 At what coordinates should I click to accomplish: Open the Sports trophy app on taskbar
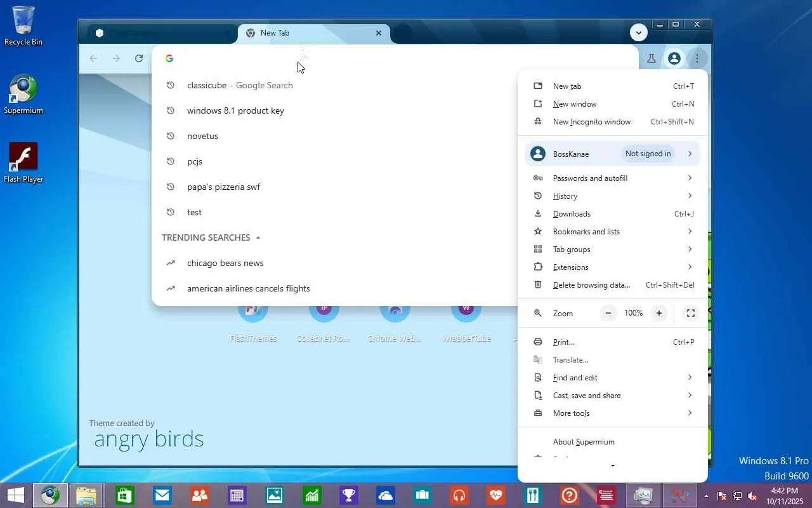pyautogui.click(x=349, y=495)
